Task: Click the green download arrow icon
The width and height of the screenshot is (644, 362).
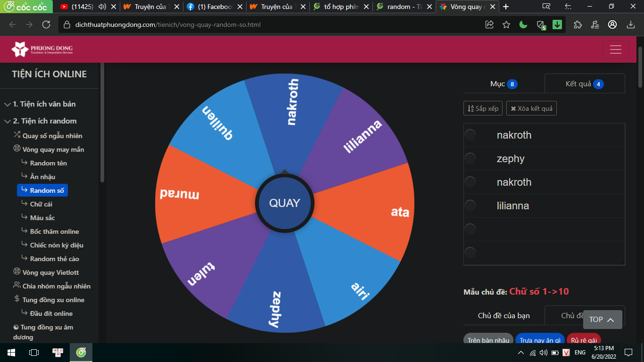Action: tap(557, 25)
